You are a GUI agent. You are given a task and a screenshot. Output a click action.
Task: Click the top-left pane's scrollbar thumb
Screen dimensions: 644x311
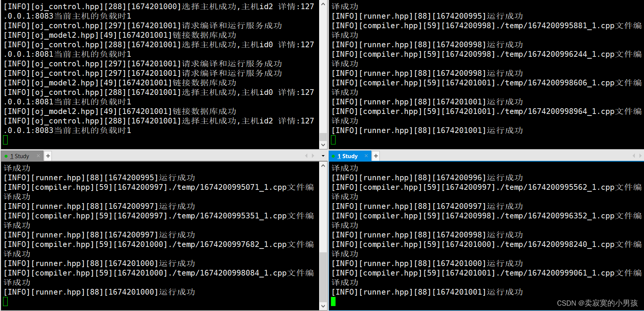[x=323, y=137]
